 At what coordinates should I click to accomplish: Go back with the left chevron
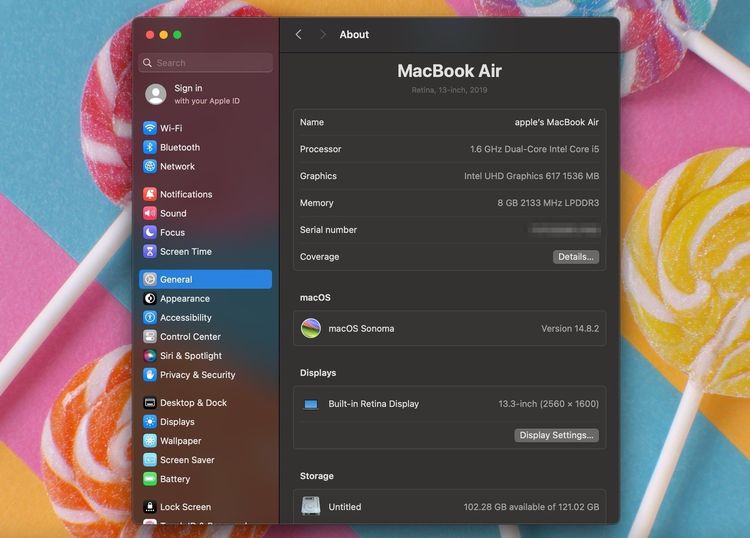click(298, 34)
